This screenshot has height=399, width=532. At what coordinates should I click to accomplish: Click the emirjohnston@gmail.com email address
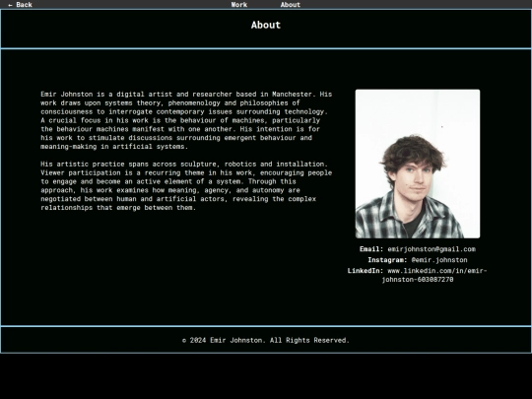click(432, 249)
